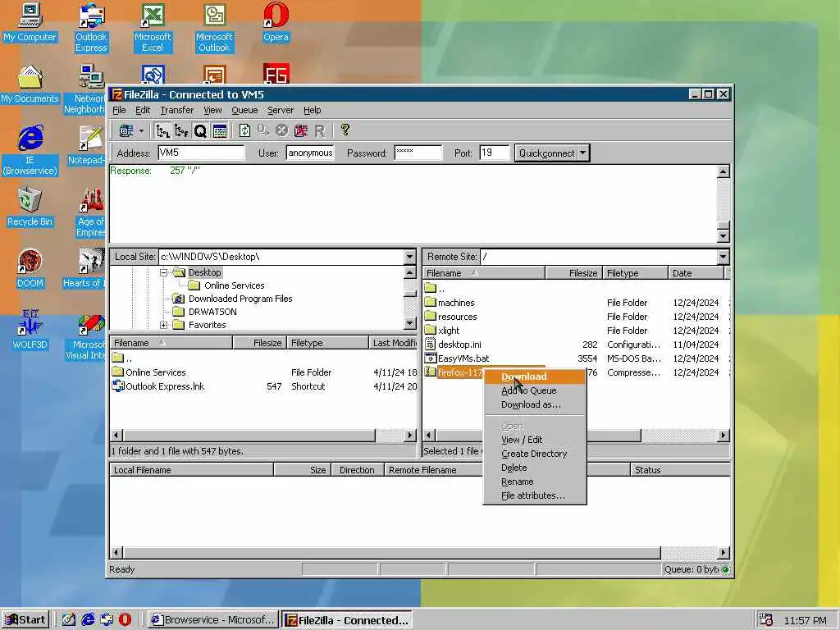Sort remote list by Date column
This screenshot has height=630, width=840.
pyautogui.click(x=696, y=273)
